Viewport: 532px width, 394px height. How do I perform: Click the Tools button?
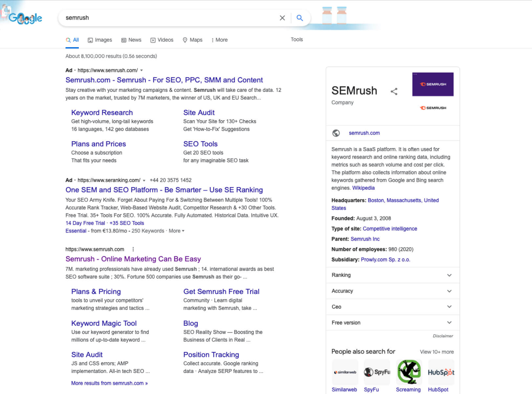pos(297,39)
